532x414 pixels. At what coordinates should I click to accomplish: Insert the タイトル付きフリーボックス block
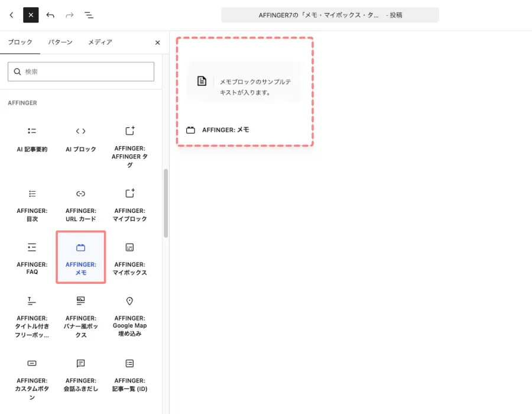coord(32,317)
